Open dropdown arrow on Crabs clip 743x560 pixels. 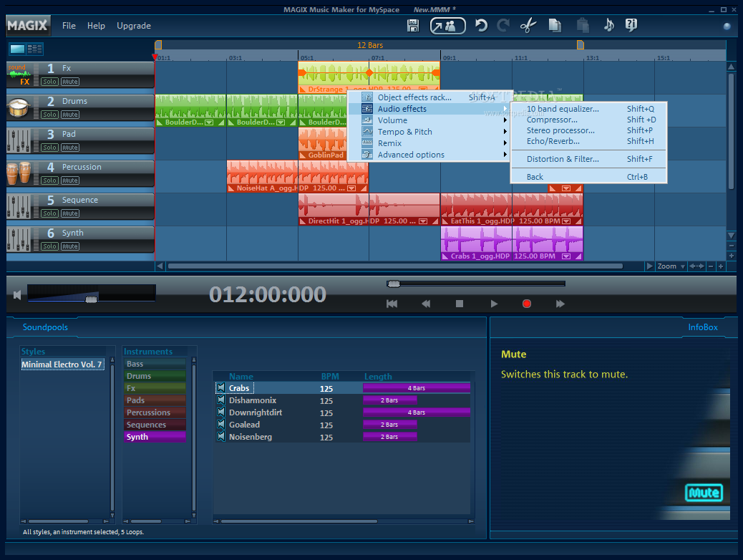click(x=565, y=256)
